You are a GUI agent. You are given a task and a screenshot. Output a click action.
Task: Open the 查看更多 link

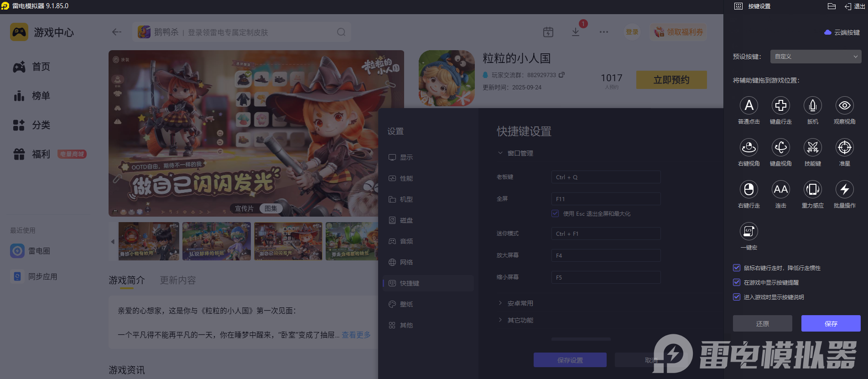pos(356,335)
